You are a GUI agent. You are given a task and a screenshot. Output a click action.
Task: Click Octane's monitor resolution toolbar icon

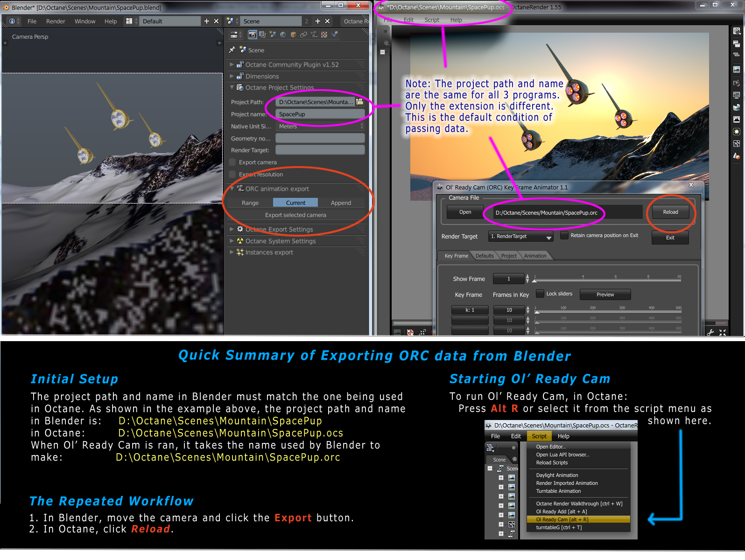(737, 95)
